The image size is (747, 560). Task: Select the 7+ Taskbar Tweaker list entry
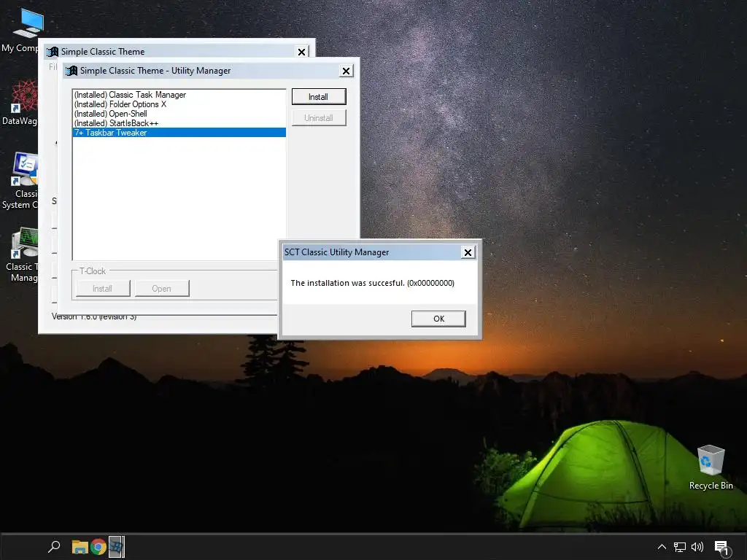coord(179,133)
